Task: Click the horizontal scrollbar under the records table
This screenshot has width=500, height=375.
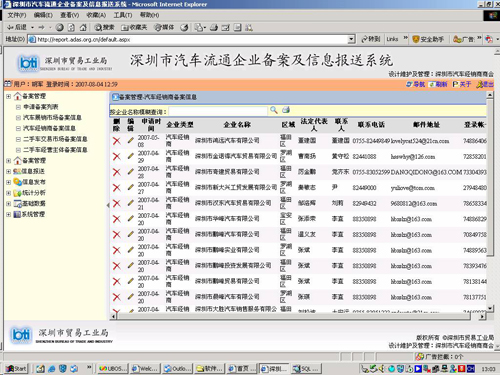Action: coord(293,316)
